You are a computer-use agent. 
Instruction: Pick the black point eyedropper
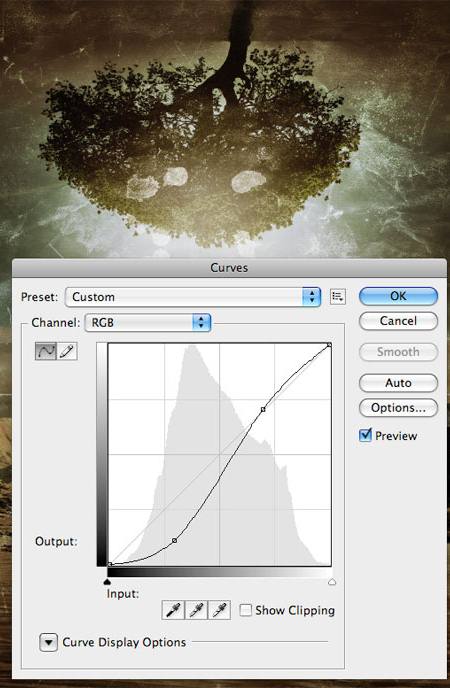(x=173, y=610)
